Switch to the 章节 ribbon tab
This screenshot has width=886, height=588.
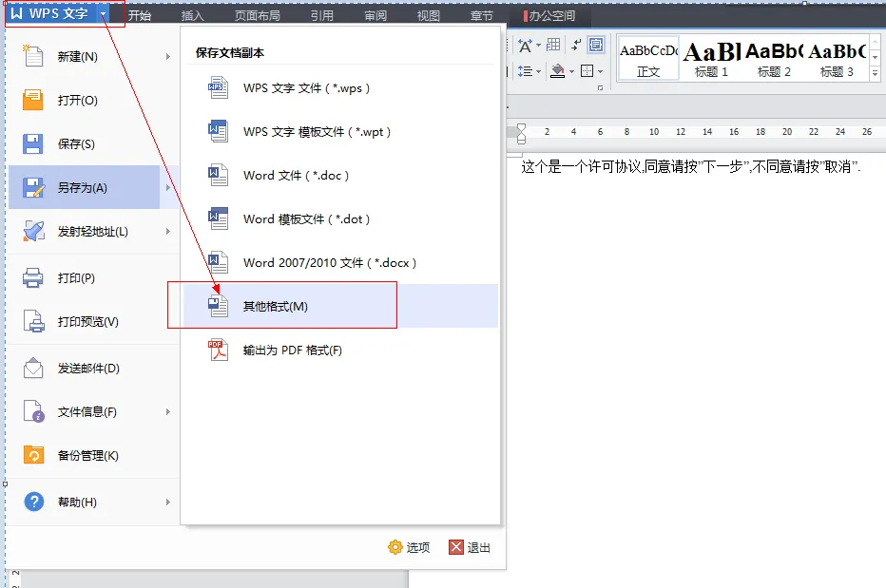[481, 16]
